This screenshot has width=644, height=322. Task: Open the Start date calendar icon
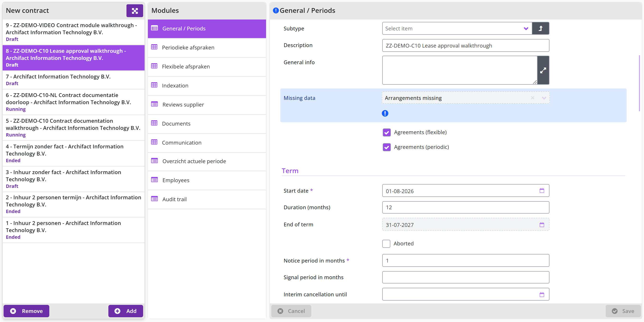[x=542, y=191]
